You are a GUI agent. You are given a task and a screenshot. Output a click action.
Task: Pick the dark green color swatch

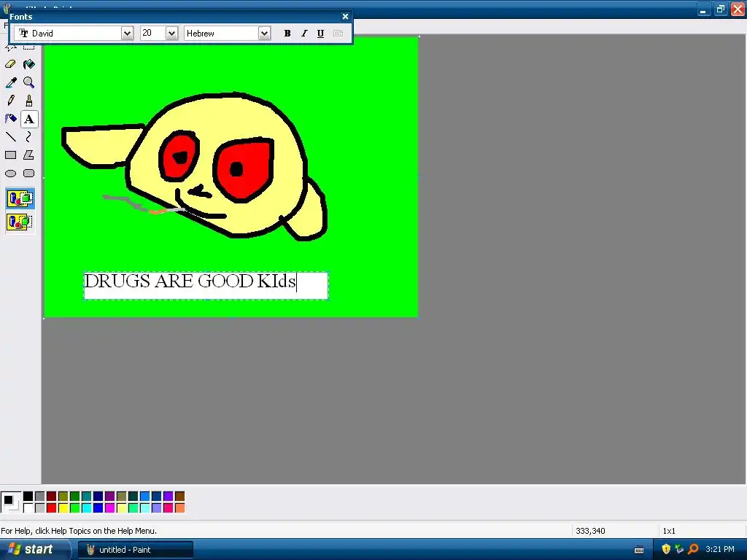pyautogui.click(x=75, y=497)
